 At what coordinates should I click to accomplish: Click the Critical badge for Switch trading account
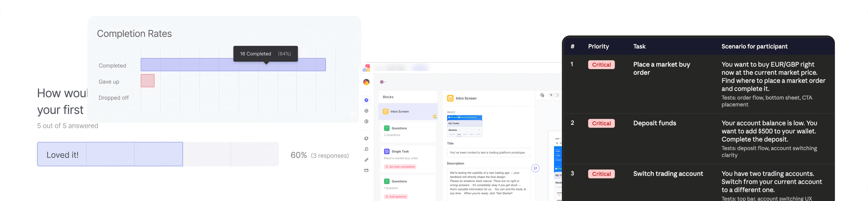601,174
